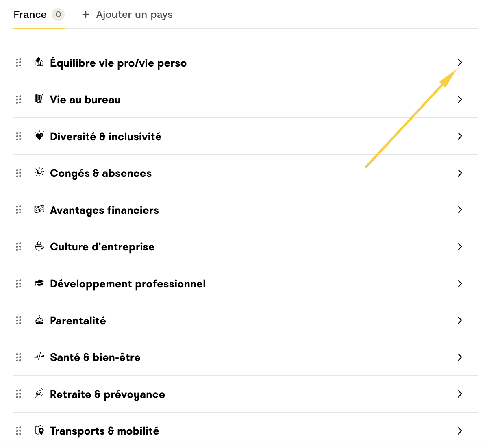This screenshot has width=487, height=448.
Task: Click the graduation cap icon for Développement professionnel
Action: coord(39,283)
